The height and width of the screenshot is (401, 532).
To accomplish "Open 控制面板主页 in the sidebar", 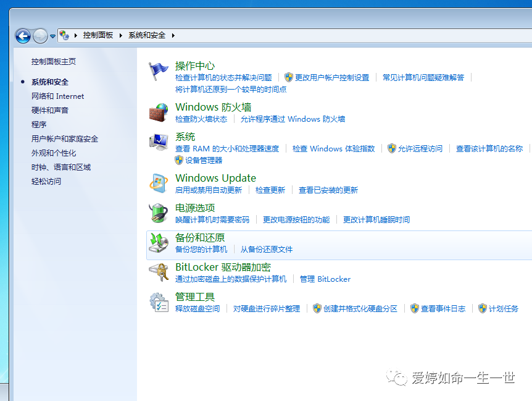I will [x=54, y=61].
